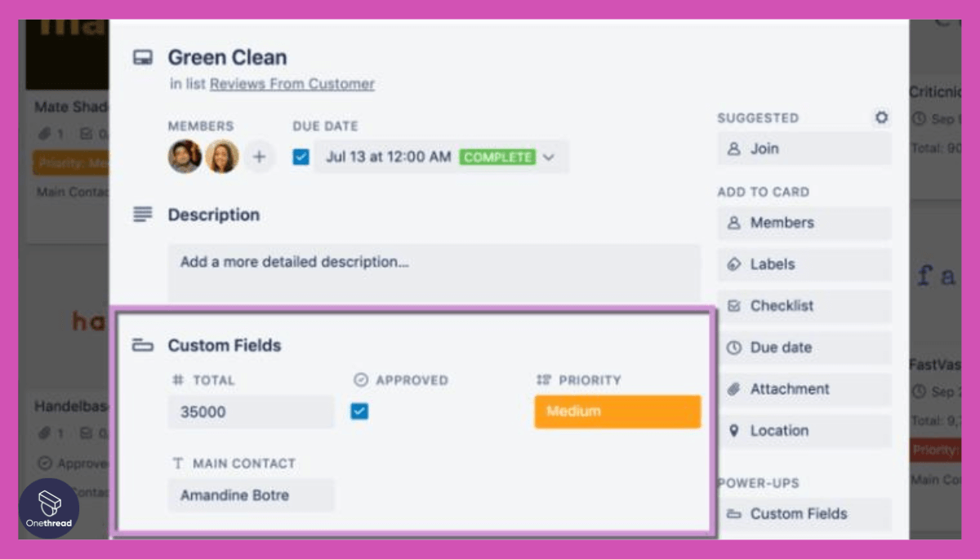The width and height of the screenshot is (980, 559).
Task: Follow the Reviews From Customer link
Action: [x=292, y=84]
